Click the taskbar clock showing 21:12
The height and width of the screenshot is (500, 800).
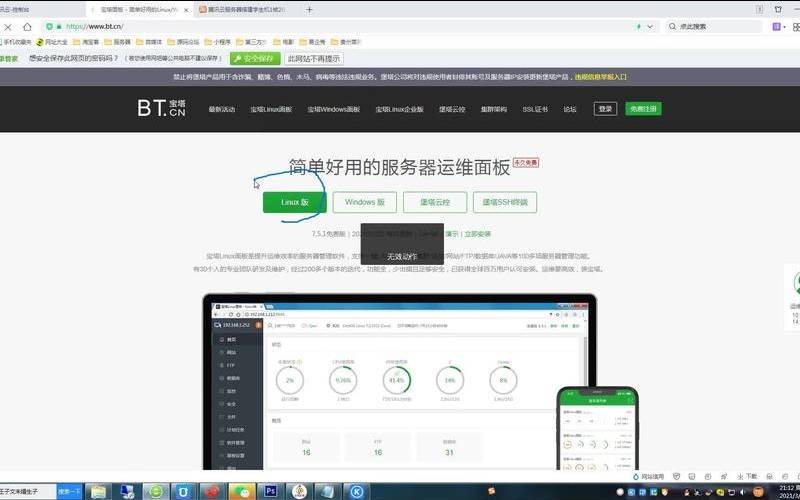[789, 492]
